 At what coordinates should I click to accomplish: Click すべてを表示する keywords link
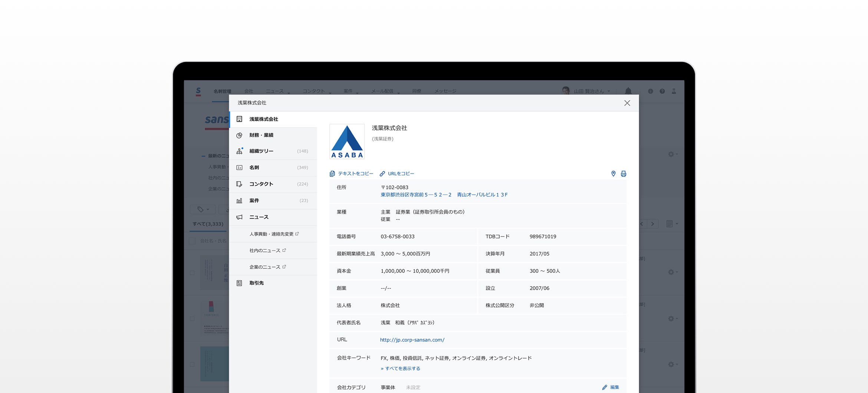(400, 369)
